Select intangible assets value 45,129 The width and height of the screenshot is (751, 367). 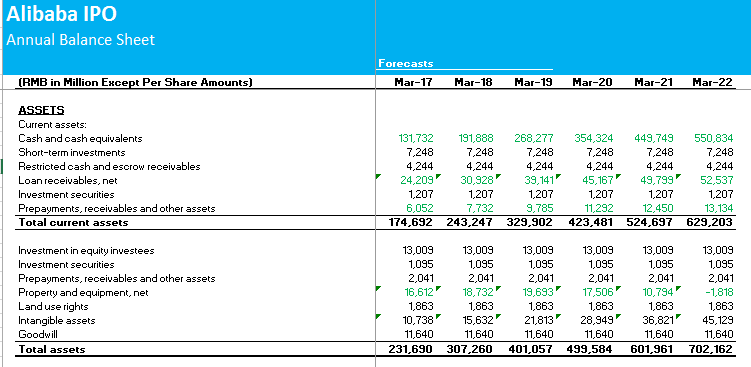[x=716, y=321]
